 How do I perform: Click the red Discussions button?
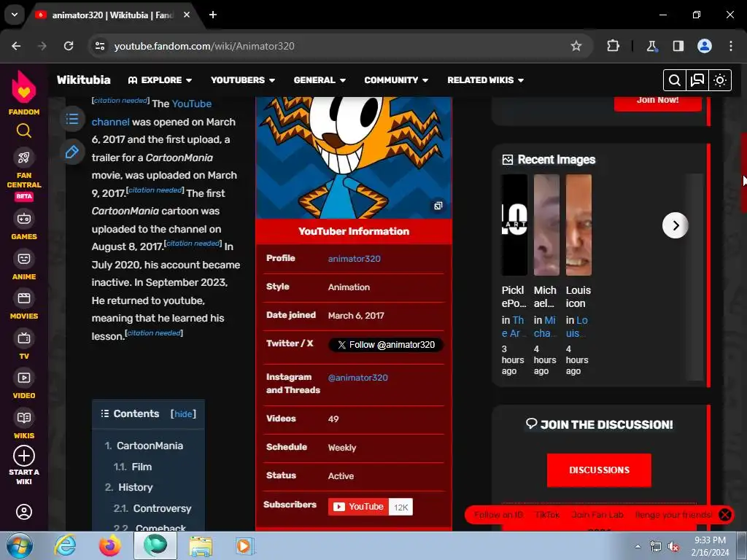click(x=599, y=470)
